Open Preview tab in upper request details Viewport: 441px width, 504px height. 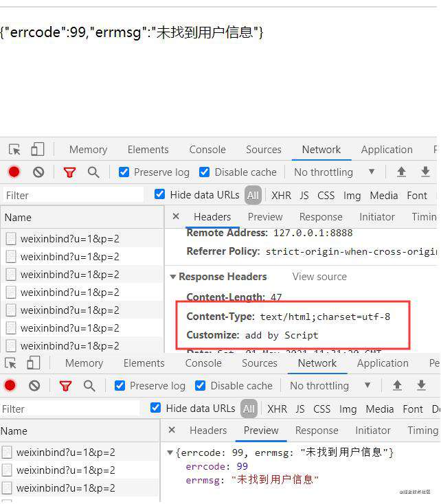[x=265, y=217]
